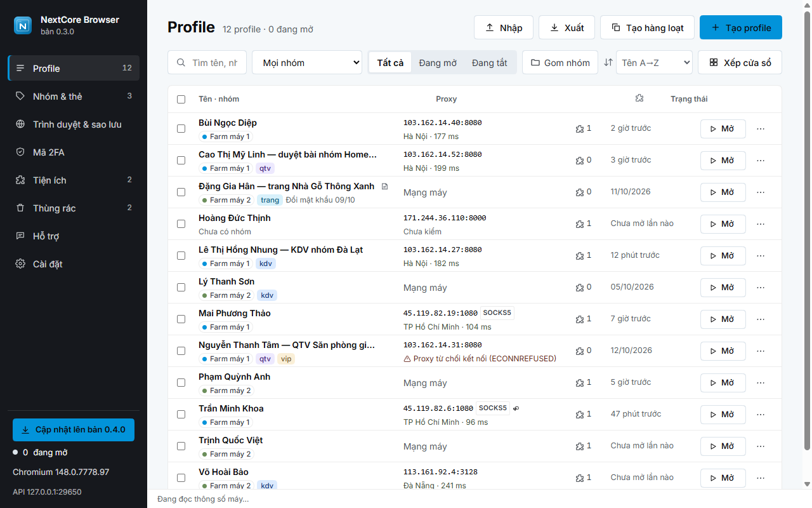Open more options for Võ Hoài Bảo
The height and width of the screenshot is (508, 812).
click(x=761, y=478)
